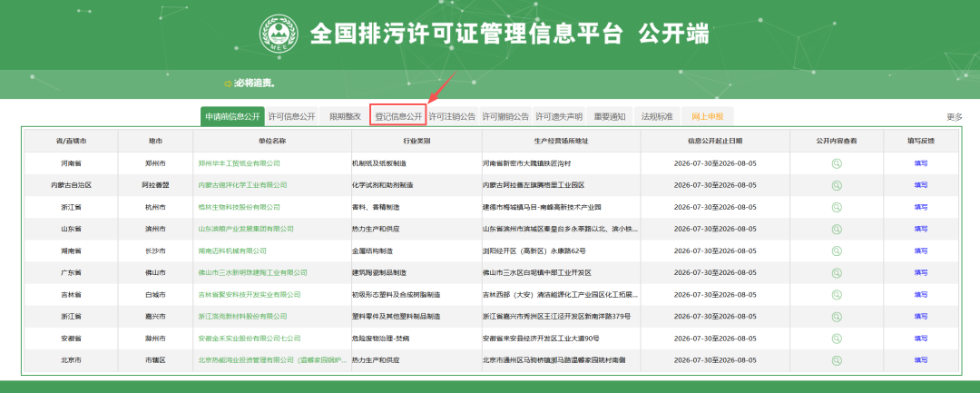Open magnifier icon in 湖南迈科机械有限公司 row

(837, 251)
